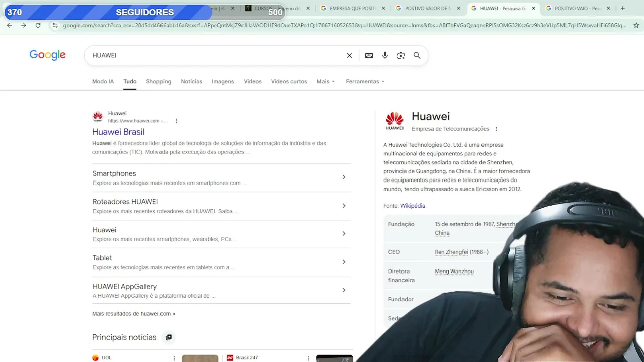This screenshot has width=644, height=362.
Task: Reload the current Google search page
Action: coord(38,25)
